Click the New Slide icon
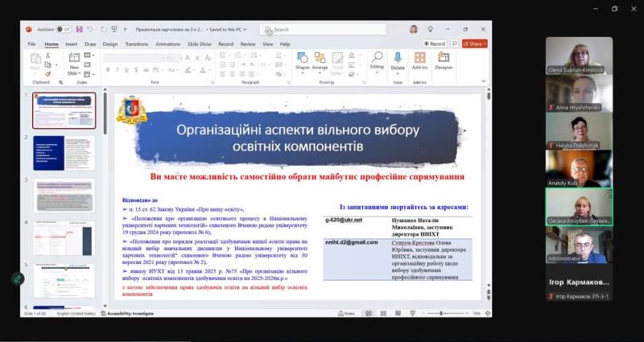The image size is (644, 342). tap(73, 60)
